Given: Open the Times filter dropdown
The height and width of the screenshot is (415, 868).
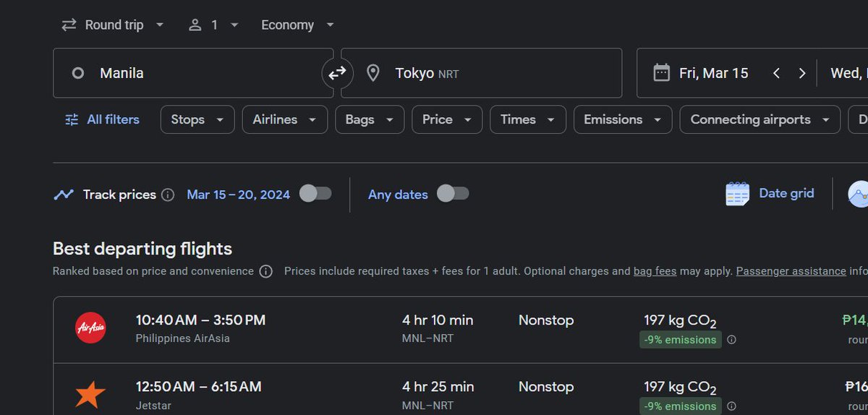Looking at the screenshot, I should pos(528,119).
